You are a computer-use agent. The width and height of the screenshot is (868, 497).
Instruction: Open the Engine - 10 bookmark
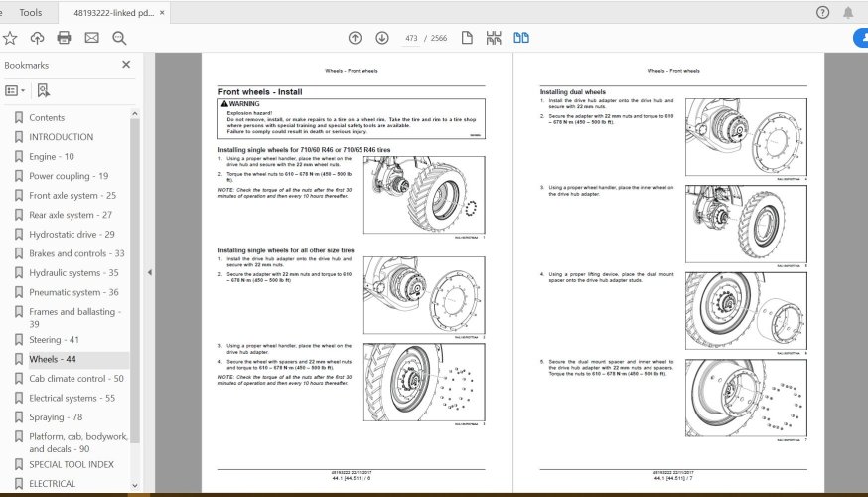pos(52,156)
